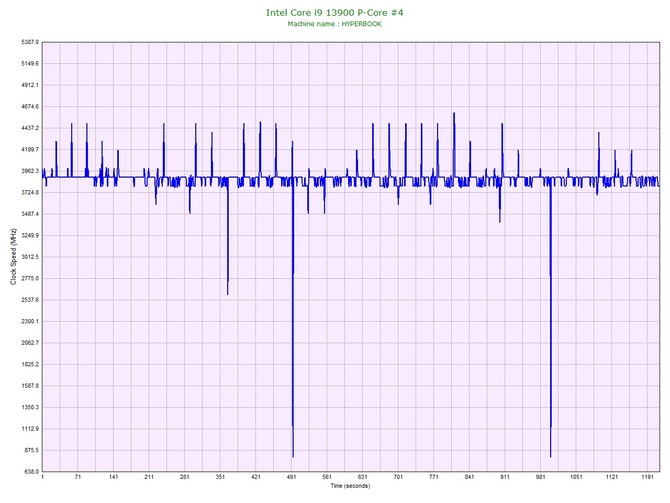Click the x-axis tick label 421
Image resolution: width=670 pixels, height=503 pixels.
256,477
